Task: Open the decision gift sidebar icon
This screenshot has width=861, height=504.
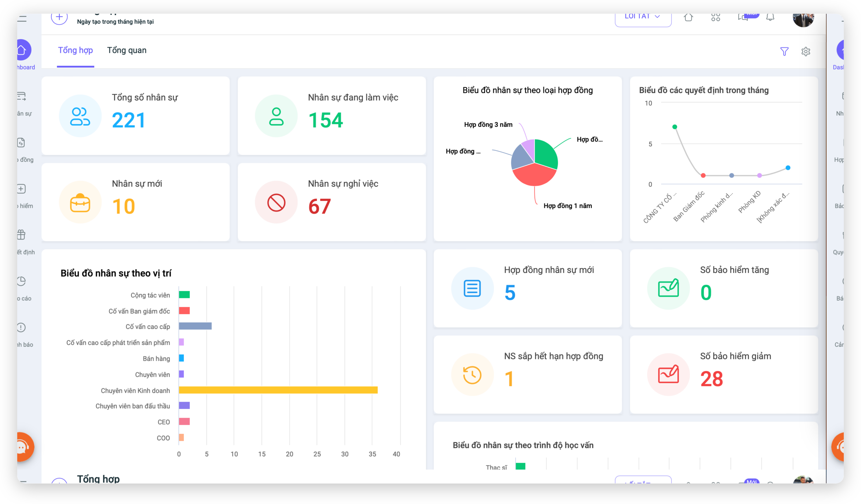Action: (x=21, y=235)
